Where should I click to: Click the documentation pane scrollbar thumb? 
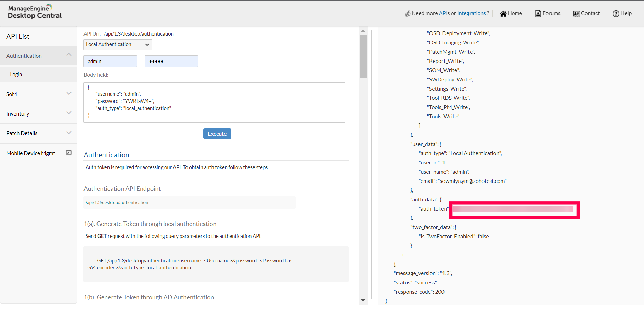(x=363, y=56)
